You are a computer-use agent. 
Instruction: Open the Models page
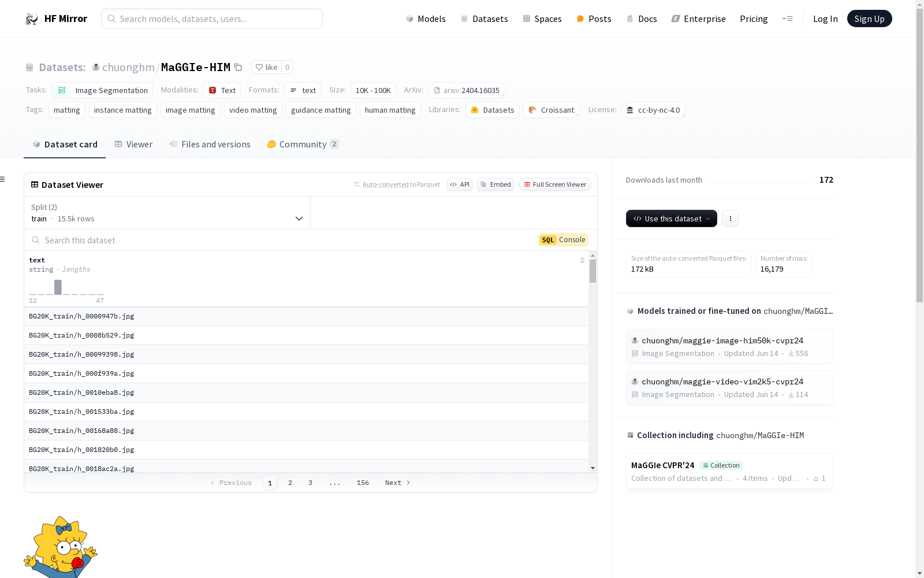[426, 18]
